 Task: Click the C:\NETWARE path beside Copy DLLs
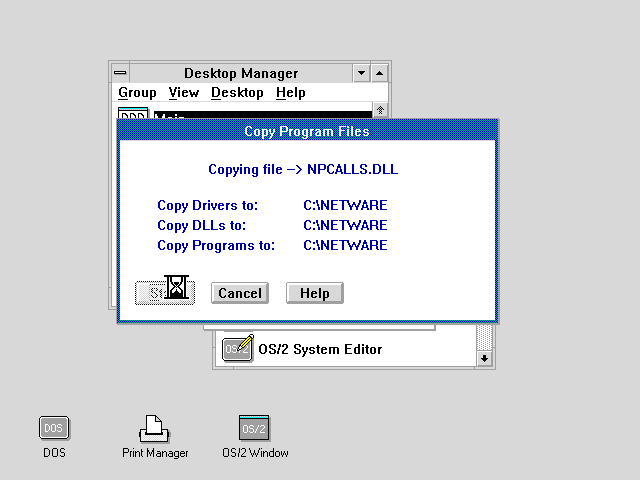pos(345,225)
